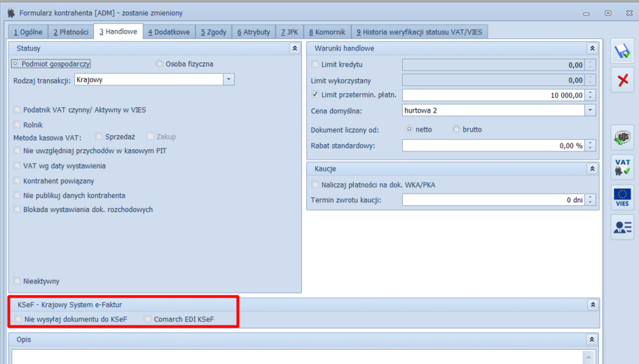
Task: Collapse the Warunki handlowe section
Action: (592, 48)
